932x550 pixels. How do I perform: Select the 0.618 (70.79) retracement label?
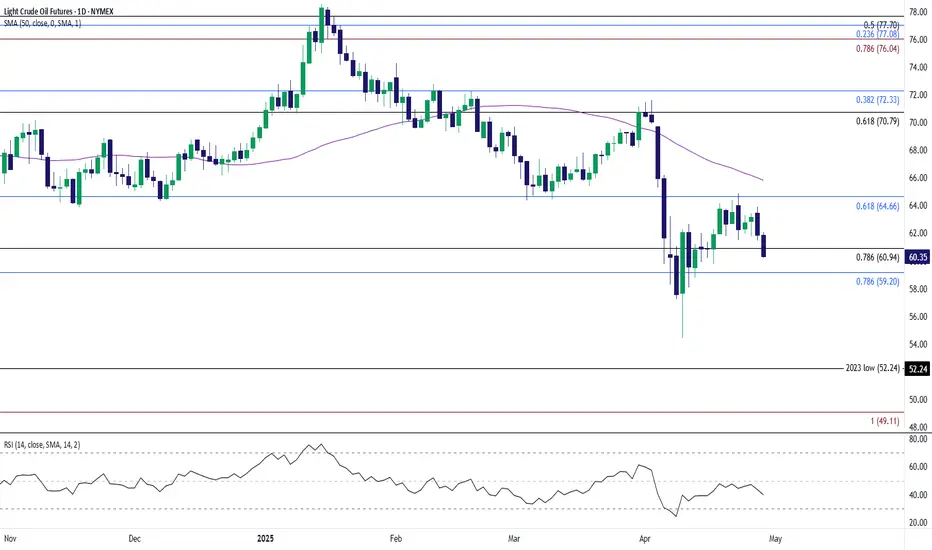[x=877, y=121]
